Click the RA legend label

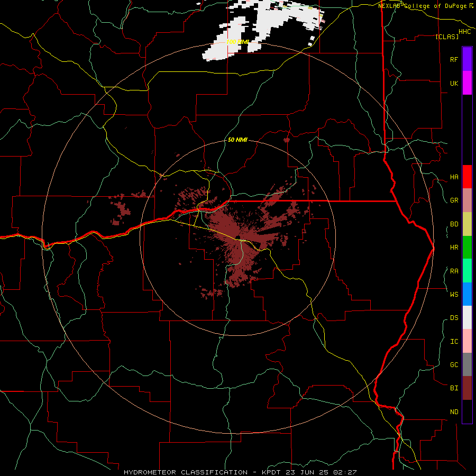(454, 271)
